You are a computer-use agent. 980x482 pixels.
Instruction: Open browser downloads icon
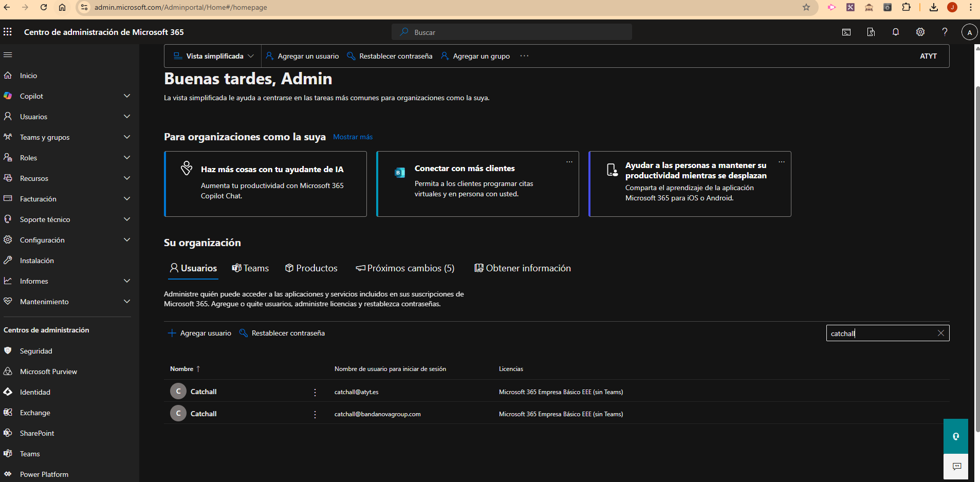[x=934, y=7]
